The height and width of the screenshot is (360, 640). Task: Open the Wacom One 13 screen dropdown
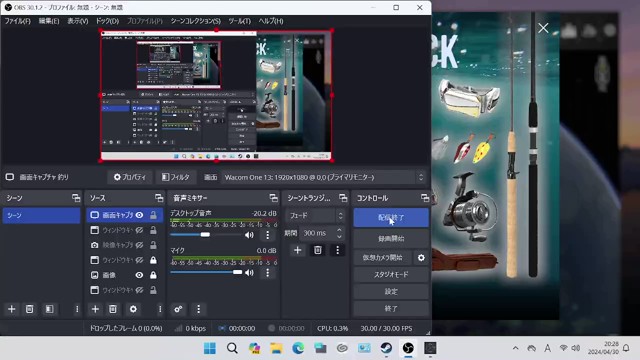(323, 177)
